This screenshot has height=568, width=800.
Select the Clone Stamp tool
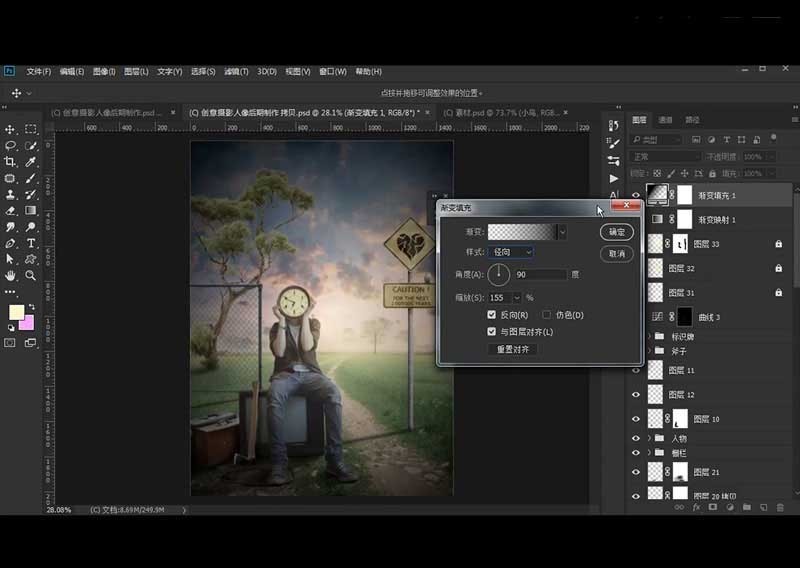pos(10,194)
